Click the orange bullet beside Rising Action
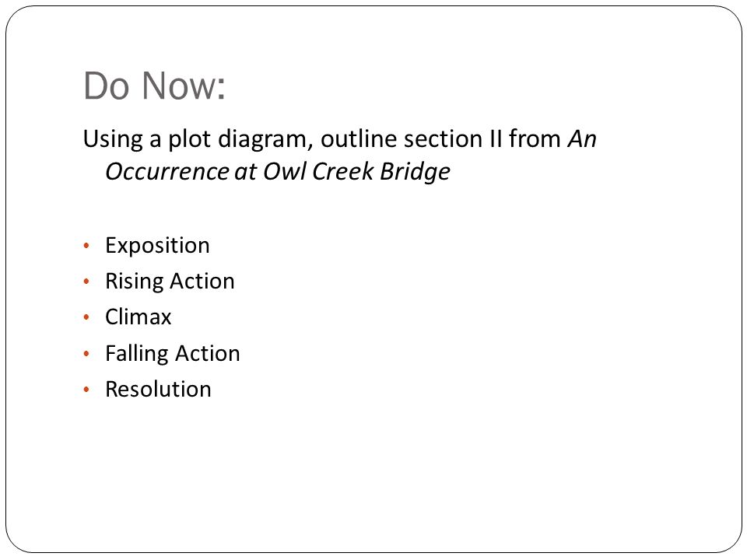This screenshot has width=747, height=560. coord(86,282)
